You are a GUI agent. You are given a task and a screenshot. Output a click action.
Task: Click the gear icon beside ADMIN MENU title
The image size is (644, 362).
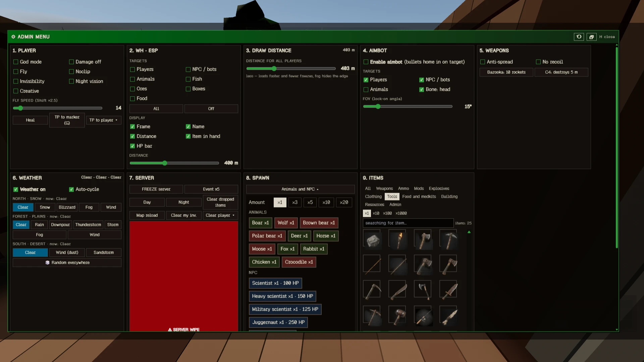click(13, 37)
